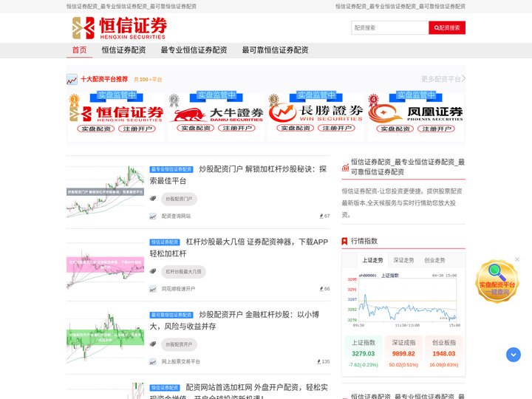Open article 炒股配资门户 解锁加杠杆炒股秘诀
The image size is (532, 399).
pos(238,174)
